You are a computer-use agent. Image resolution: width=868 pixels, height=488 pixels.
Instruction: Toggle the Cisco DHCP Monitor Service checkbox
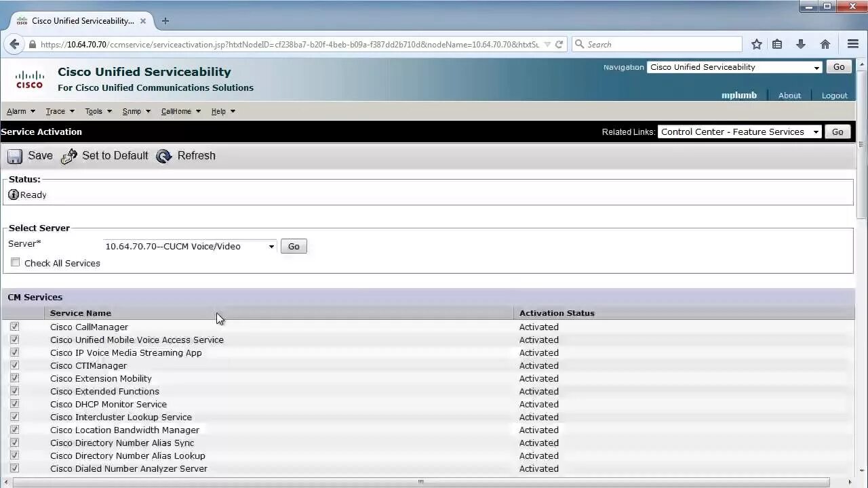[x=14, y=404]
